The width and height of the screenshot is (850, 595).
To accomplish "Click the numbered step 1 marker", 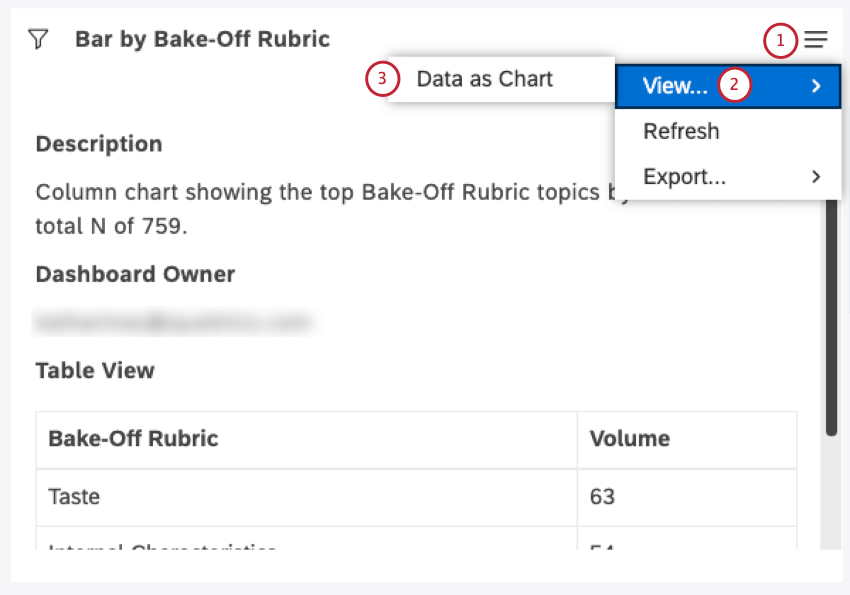I will click(x=780, y=41).
